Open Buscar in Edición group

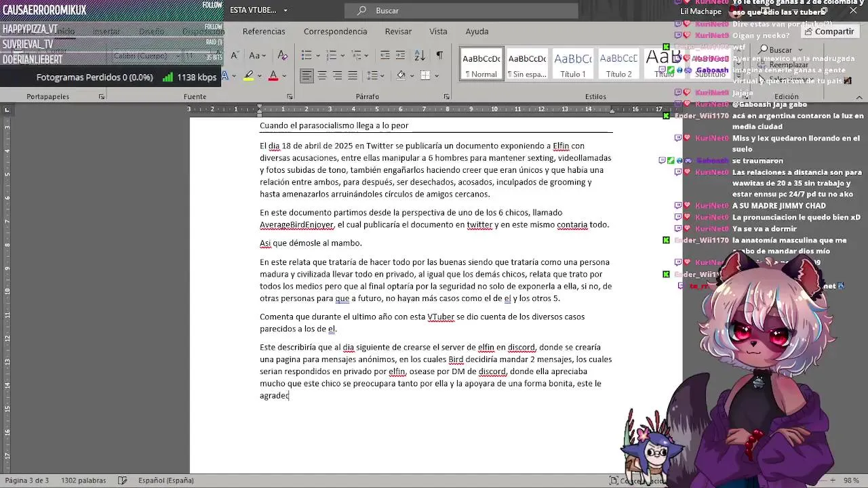780,50
